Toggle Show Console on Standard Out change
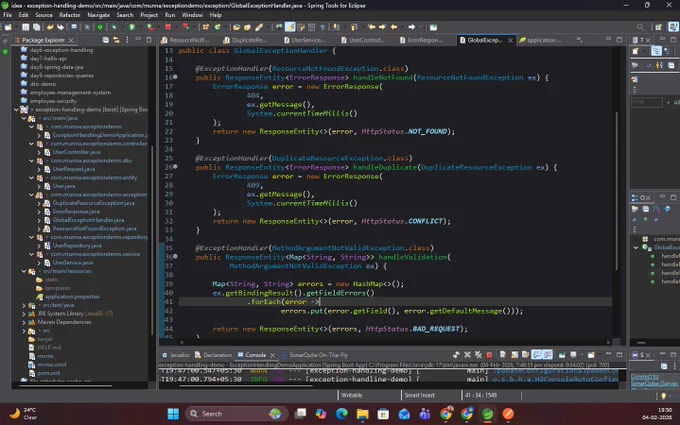The image size is (680, 425). tap(537, 355)
